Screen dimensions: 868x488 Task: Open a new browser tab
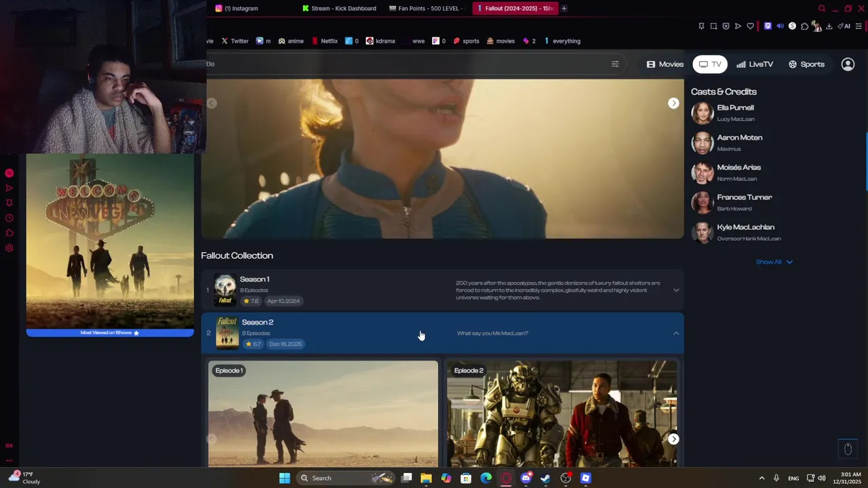click(564, 8)
